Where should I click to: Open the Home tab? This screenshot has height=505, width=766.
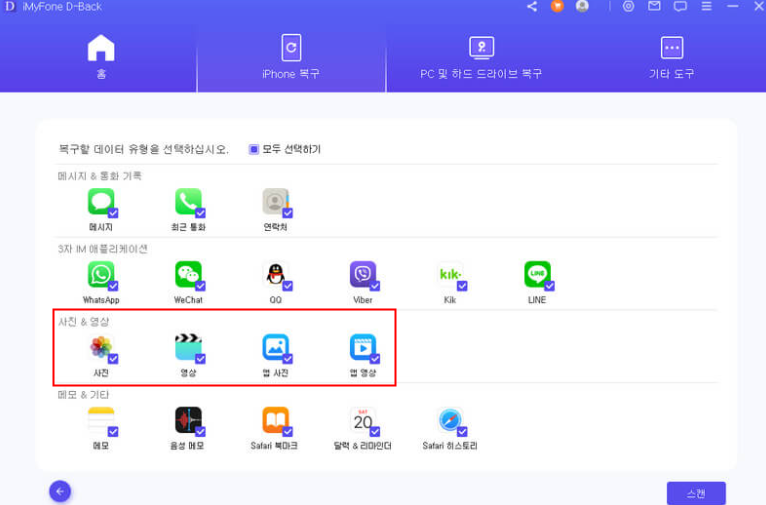point(101,56)
